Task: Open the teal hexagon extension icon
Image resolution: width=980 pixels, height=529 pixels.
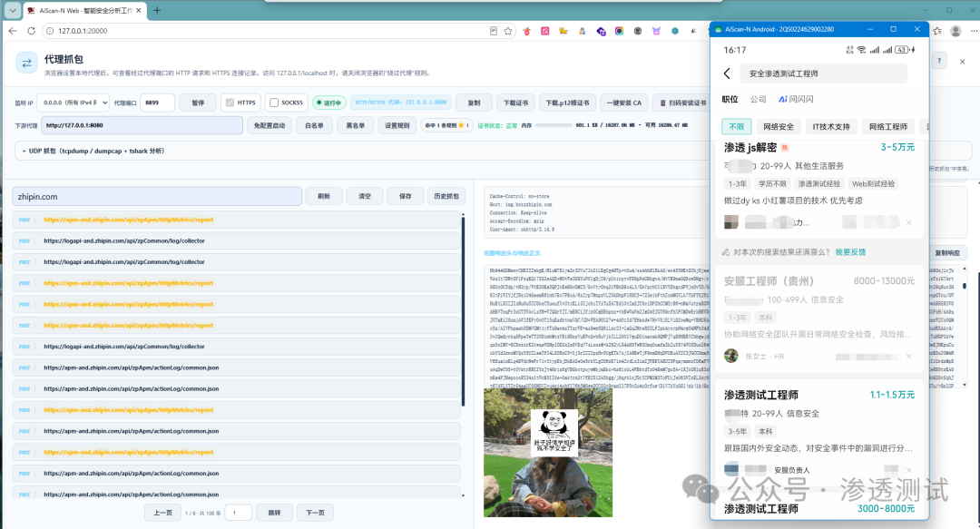Action: pos(675,31)
